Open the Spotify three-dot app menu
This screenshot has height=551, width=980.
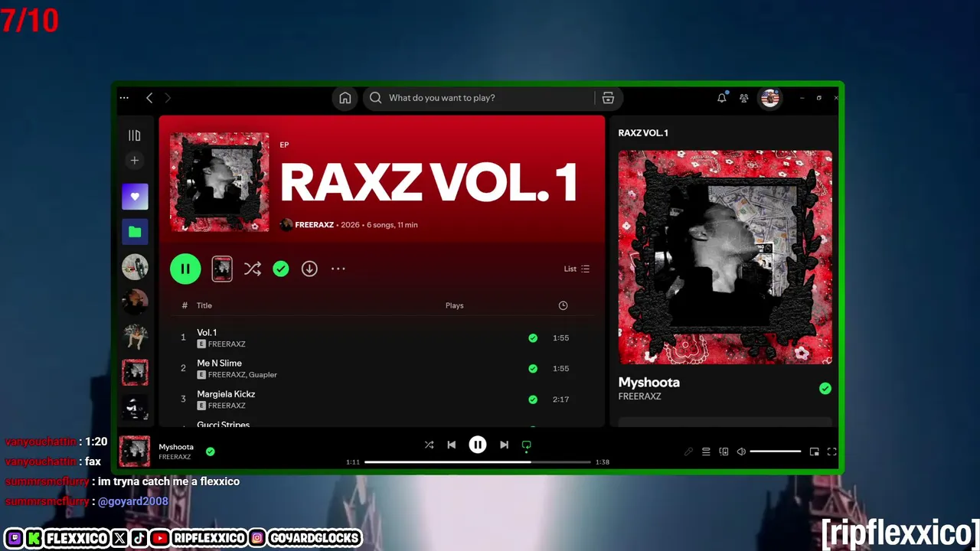pos(124,98)
